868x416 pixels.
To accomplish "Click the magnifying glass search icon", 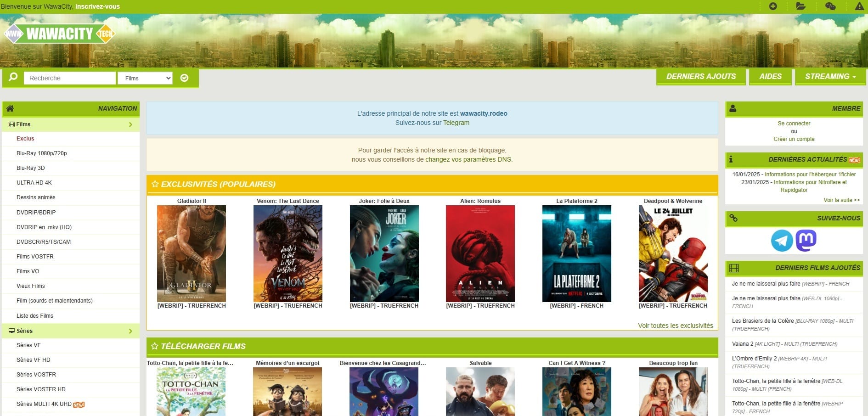I will [x=13, y=77].
